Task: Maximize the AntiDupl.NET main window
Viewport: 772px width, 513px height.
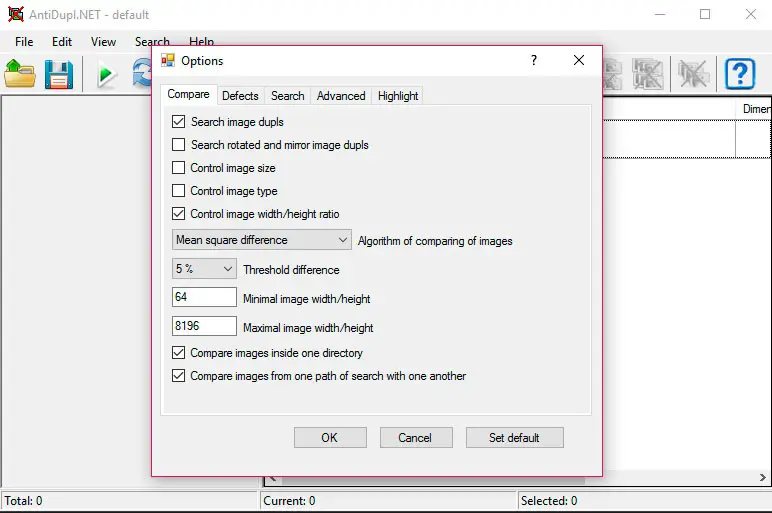Action: click(x=705, y=14)
